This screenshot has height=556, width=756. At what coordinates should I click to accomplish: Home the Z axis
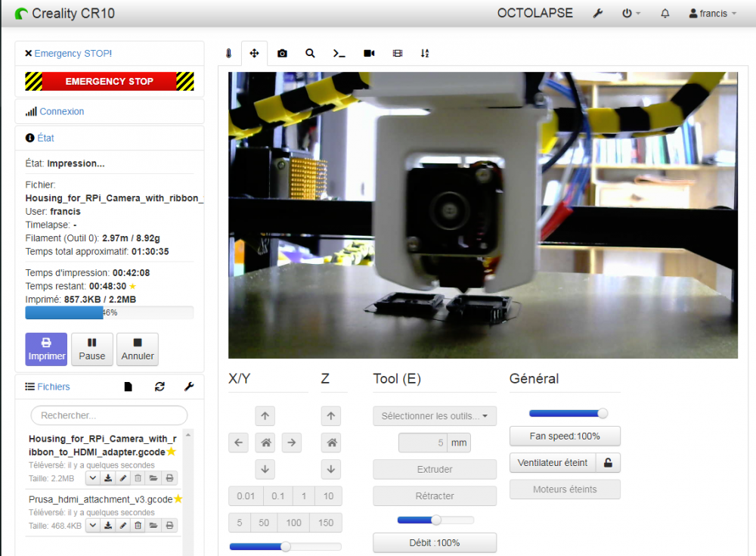click(x=331, y=443)
